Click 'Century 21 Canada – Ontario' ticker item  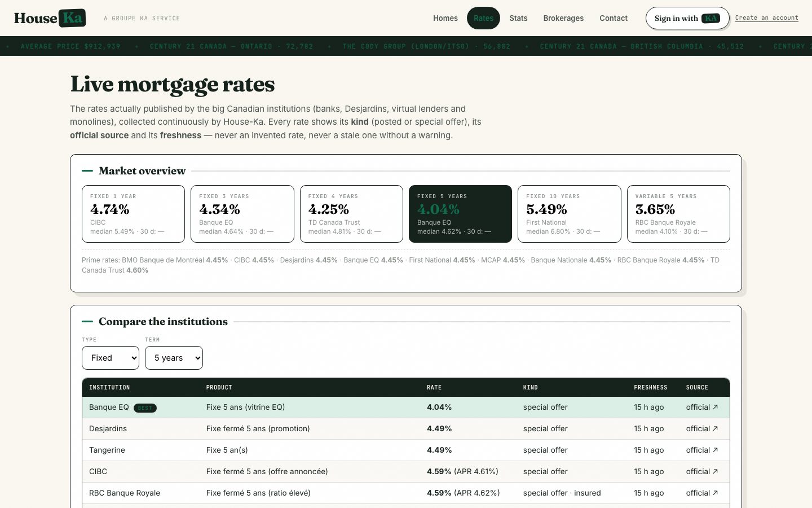[x=231, y=46]
